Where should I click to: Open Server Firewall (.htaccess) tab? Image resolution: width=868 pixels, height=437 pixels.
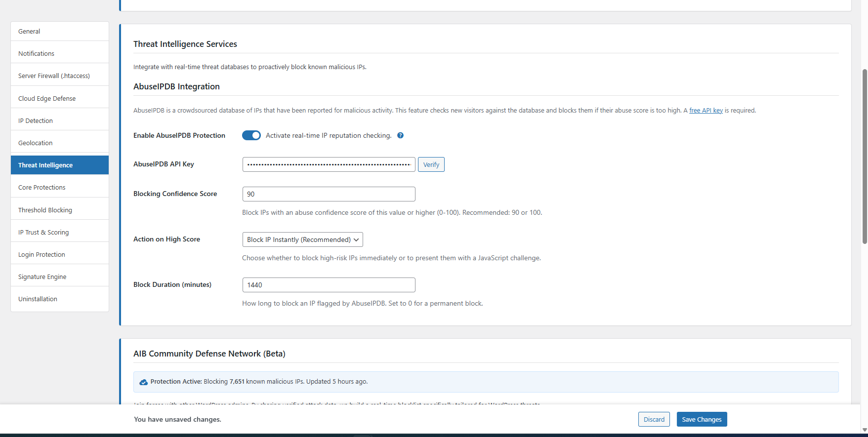click(x=60, y=76)
